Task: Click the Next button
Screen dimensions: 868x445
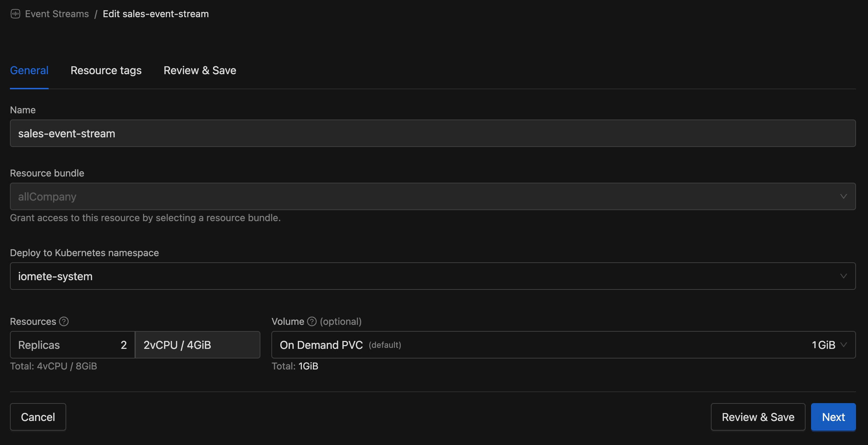Action: pyautogui.click(x=833, y=417)
